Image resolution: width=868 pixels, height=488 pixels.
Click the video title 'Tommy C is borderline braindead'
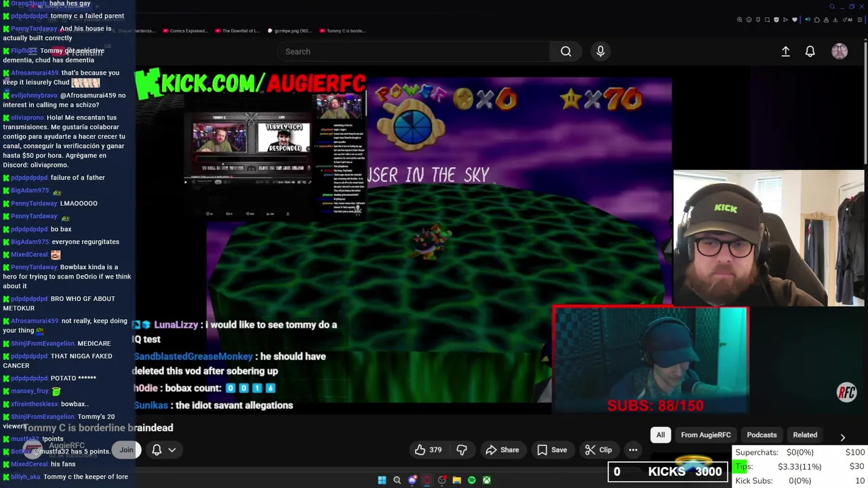click(99, 428)
